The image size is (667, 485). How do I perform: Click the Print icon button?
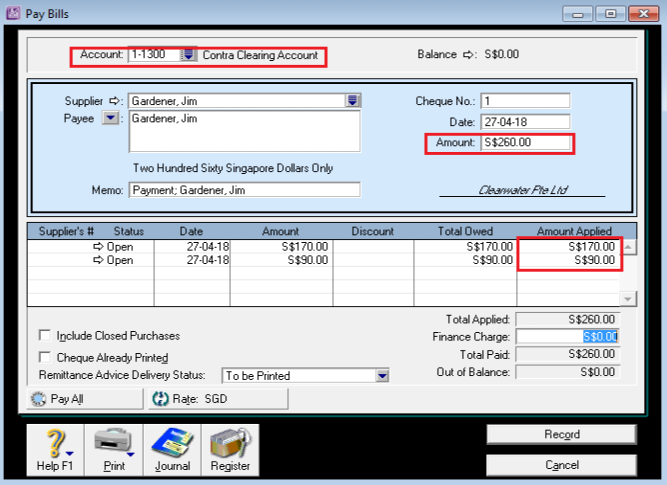click(114, 449)
